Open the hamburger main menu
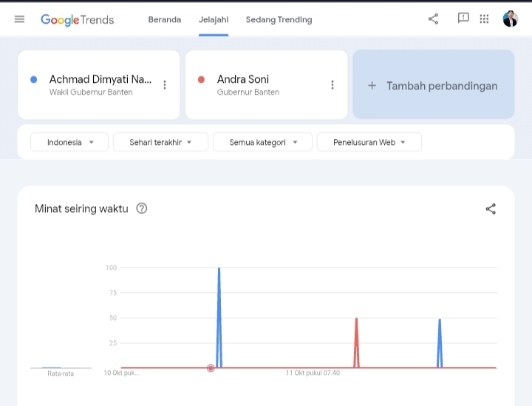Image resolution: width=532 pixels, height=406 pixels. [19, 19]
